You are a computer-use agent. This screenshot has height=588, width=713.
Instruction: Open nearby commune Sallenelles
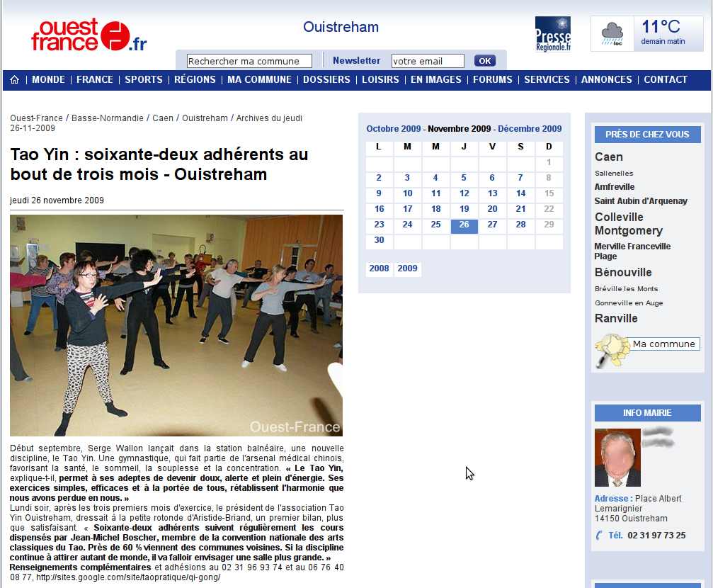point(614,174)
